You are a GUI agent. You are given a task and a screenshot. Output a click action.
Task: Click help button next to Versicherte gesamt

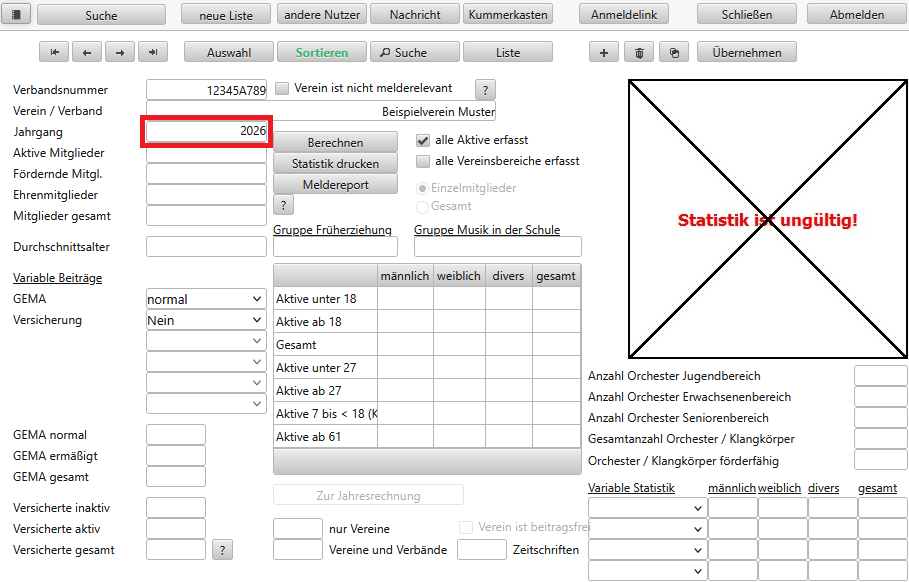(222, 550)
